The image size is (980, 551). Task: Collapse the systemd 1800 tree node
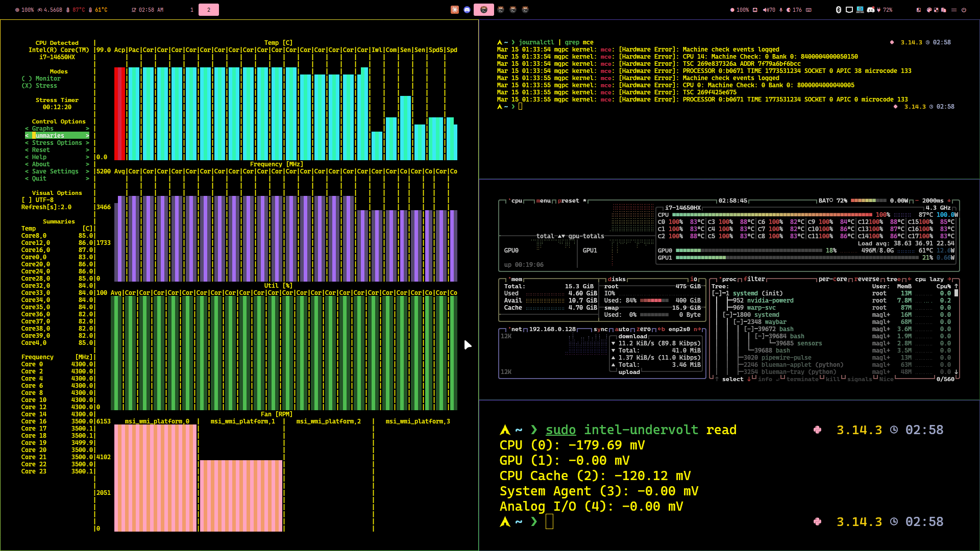(x=728, y=315)
